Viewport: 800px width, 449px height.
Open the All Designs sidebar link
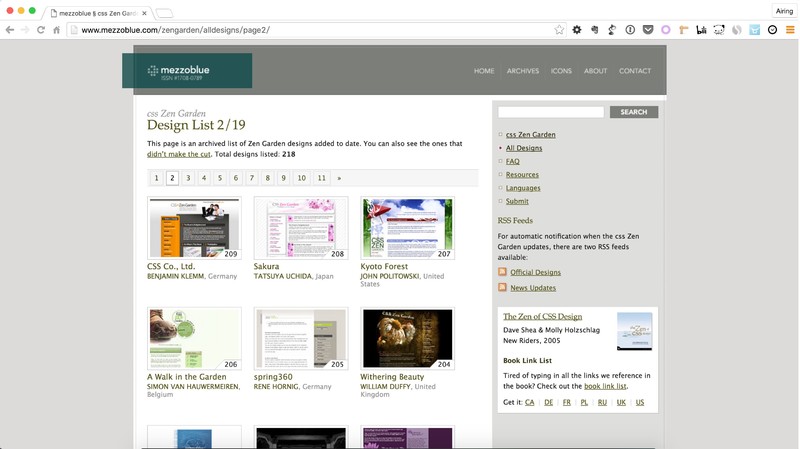[x=524, y=148]
